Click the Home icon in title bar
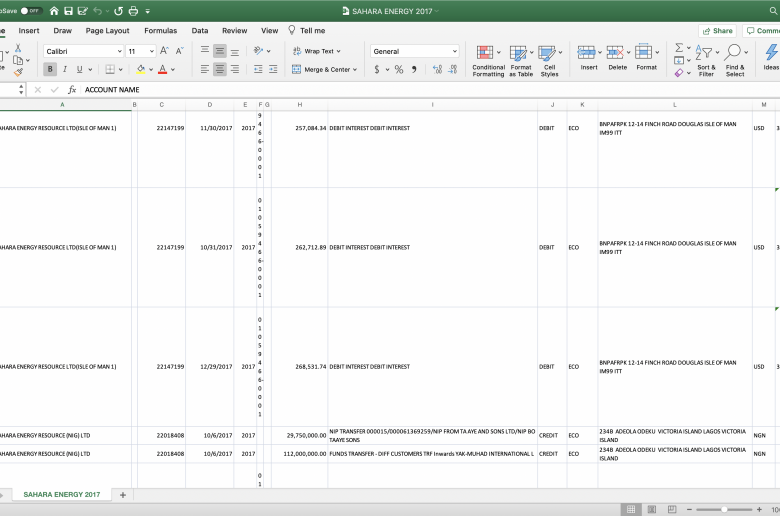The image size is (780, 516). point(54,11)
